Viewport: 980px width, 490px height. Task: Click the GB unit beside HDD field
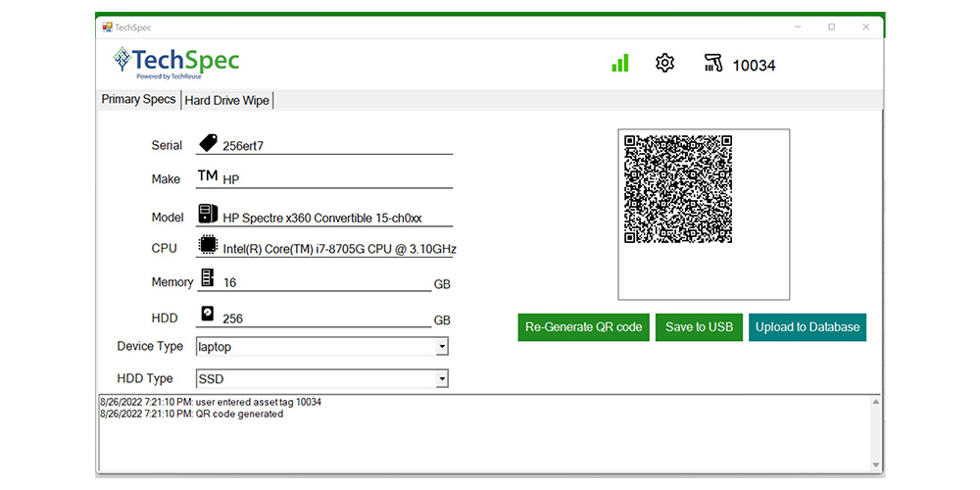(442, 320)
